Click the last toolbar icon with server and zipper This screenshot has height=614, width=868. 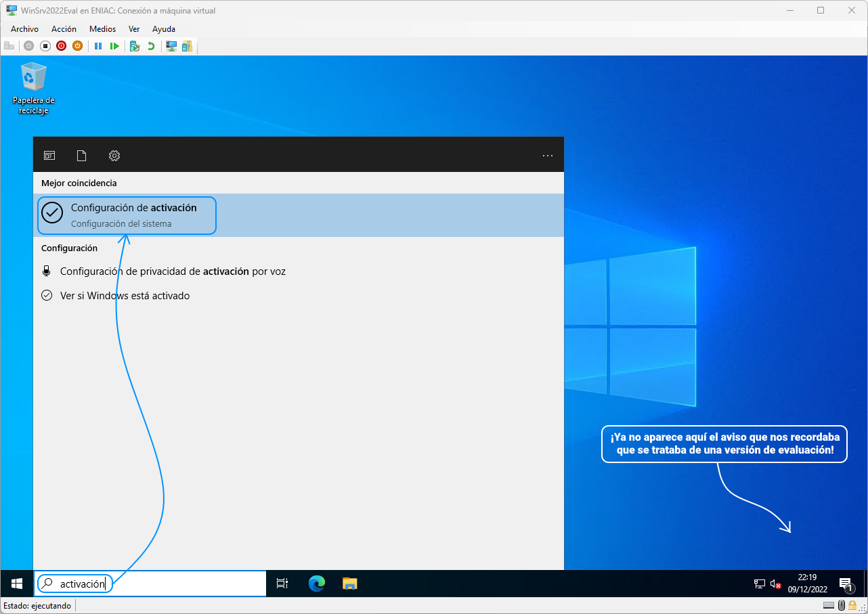coord(187,46)
